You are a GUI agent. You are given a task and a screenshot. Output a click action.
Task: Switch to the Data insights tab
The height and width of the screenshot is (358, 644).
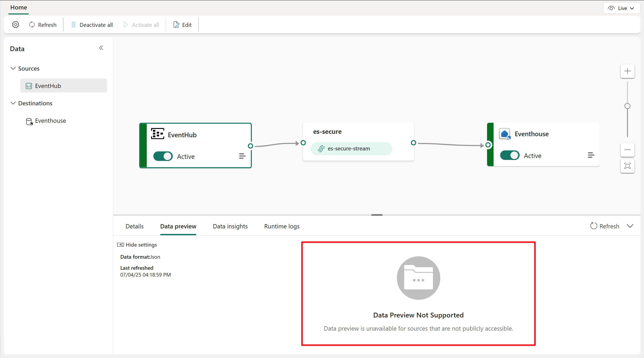(x=230, y=226)
